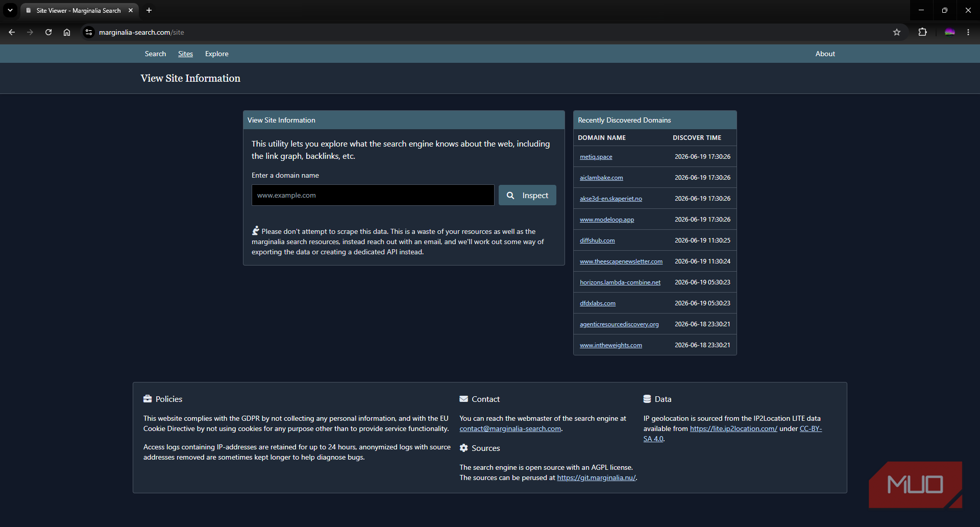980x527 pixels.
Task: Open the www.intheweights.com link
Action: [x=611, y=345]
